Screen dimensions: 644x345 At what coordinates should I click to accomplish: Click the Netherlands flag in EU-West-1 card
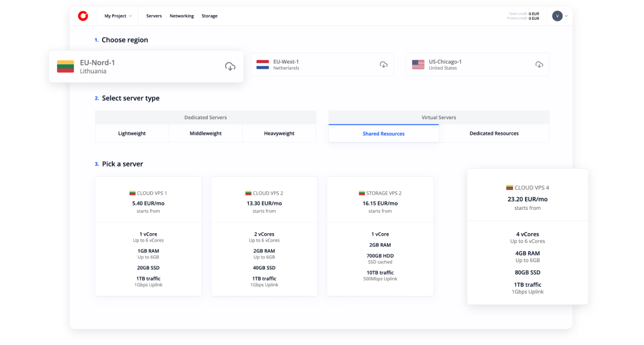pyautogui.click(x=263, y=64)
